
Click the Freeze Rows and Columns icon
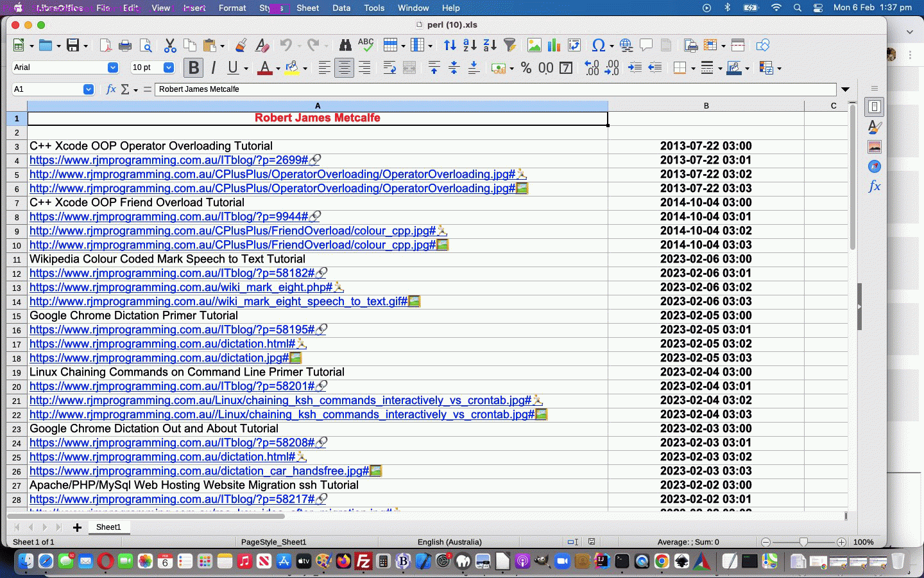click(x=737, y=45)
